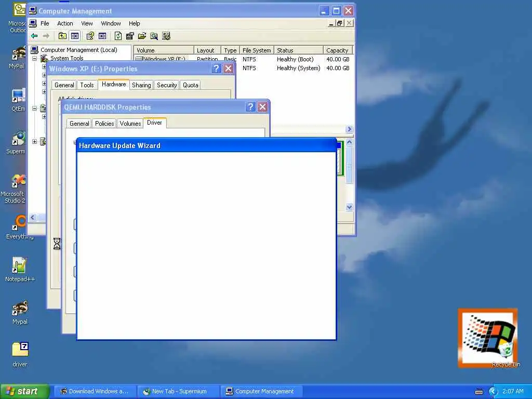The height and width of the screenshot is (399, 532).
Task: Sort by the Layout column header
Action: [x=207, y=50]
